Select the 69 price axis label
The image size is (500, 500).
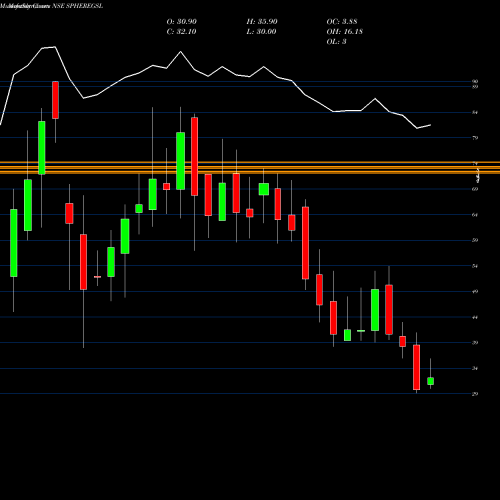[475, 189]
